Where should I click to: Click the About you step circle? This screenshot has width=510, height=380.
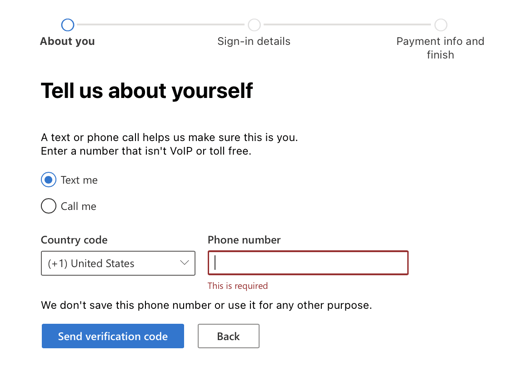[67, 25]
